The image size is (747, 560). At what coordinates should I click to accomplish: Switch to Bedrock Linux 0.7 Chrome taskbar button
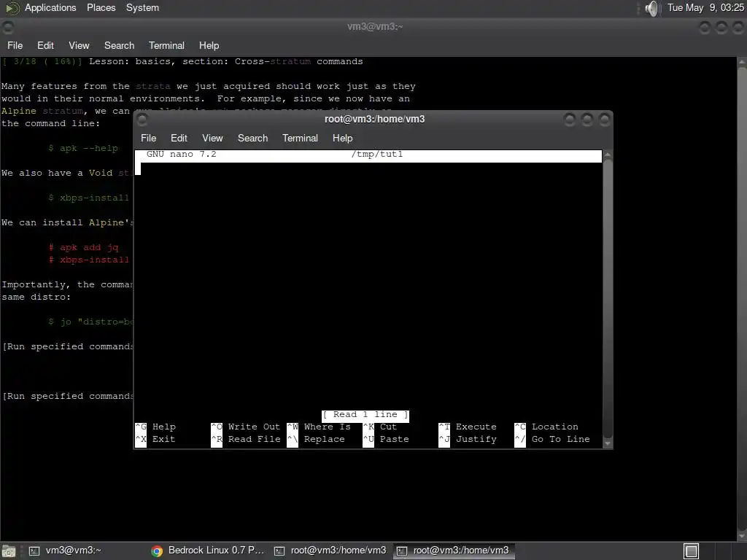click(208, 551)
